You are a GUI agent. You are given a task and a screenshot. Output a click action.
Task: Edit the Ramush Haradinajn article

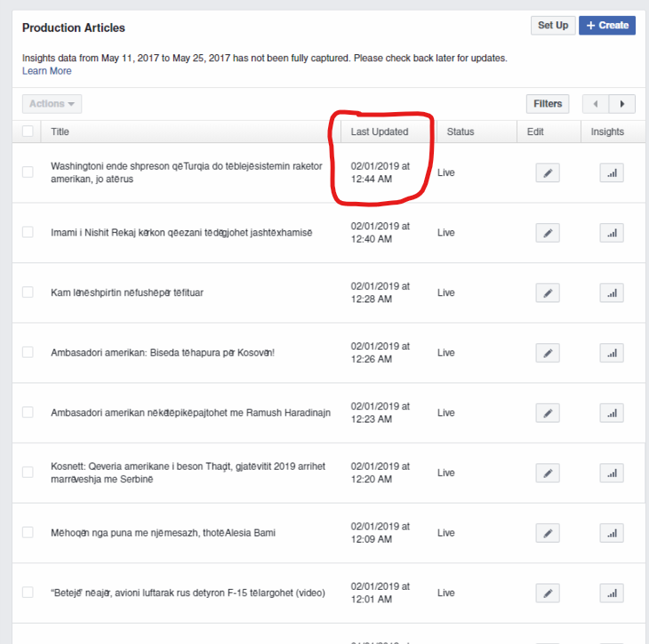click(547, 413)
